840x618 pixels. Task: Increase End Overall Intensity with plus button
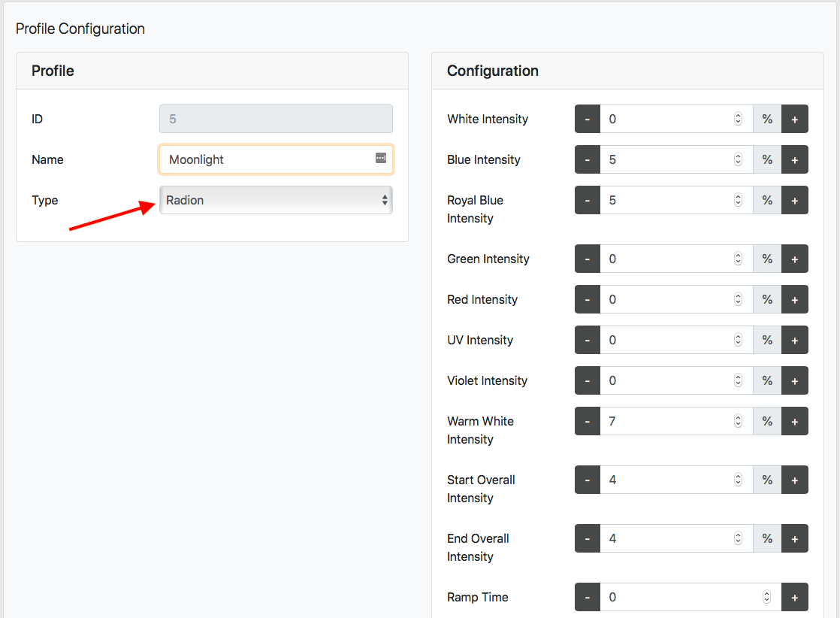coord(794,538)
